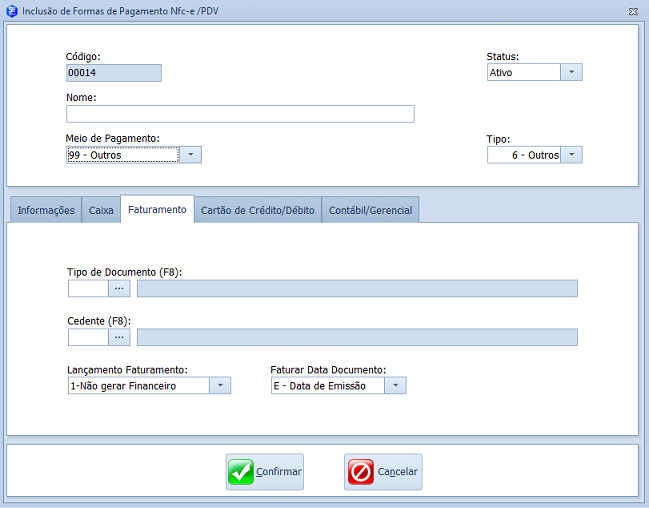Expand the Tipo dropdown

pyautogui.click(x=571, y=155)
